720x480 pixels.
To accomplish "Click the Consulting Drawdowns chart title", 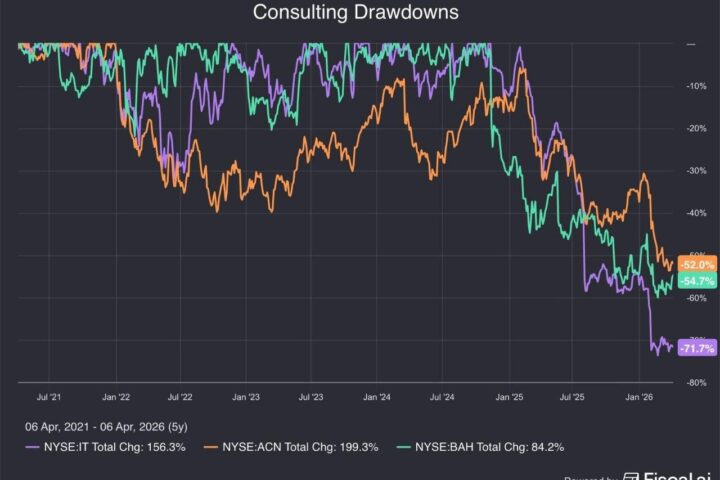I will pos(355,12).
